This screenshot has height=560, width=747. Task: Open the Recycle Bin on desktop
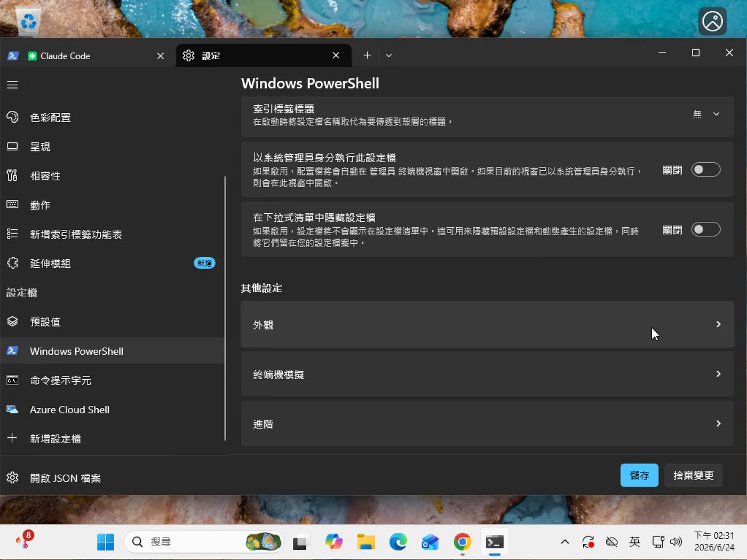28,21
